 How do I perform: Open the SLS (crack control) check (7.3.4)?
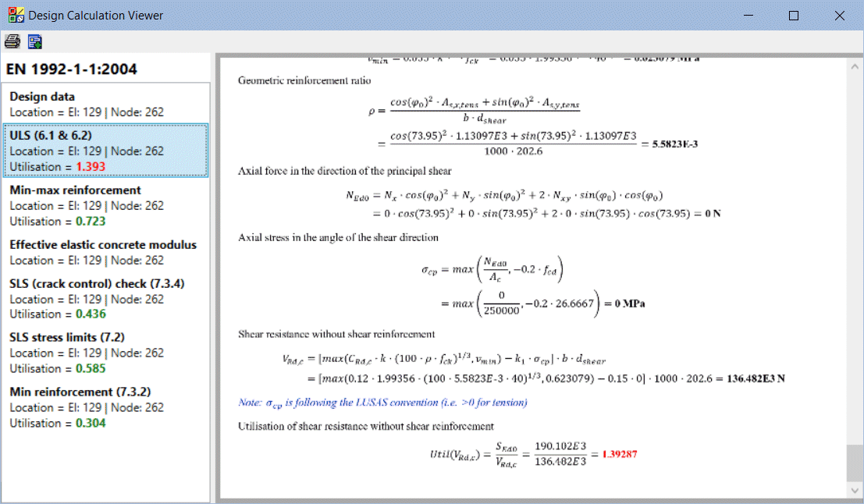pyautogui.click(x=105, y=298)
